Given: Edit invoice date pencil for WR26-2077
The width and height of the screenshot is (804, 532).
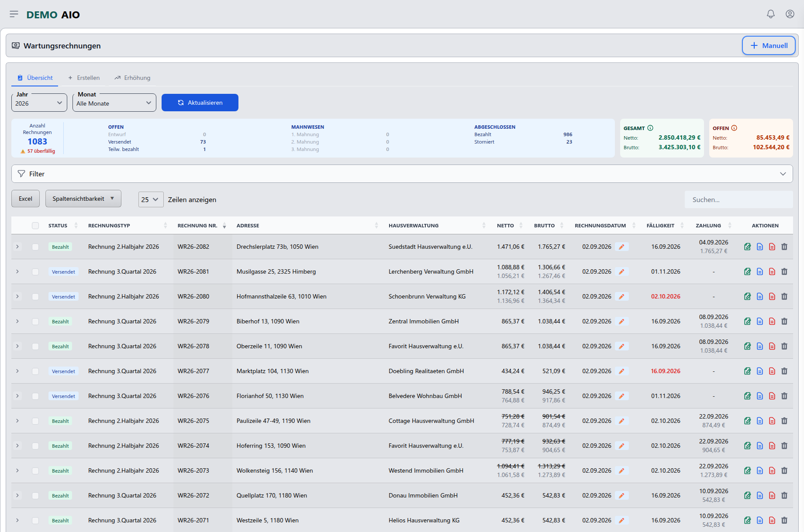Looking at the screenshot, I should pyautogui.click(x=621, y=371).
